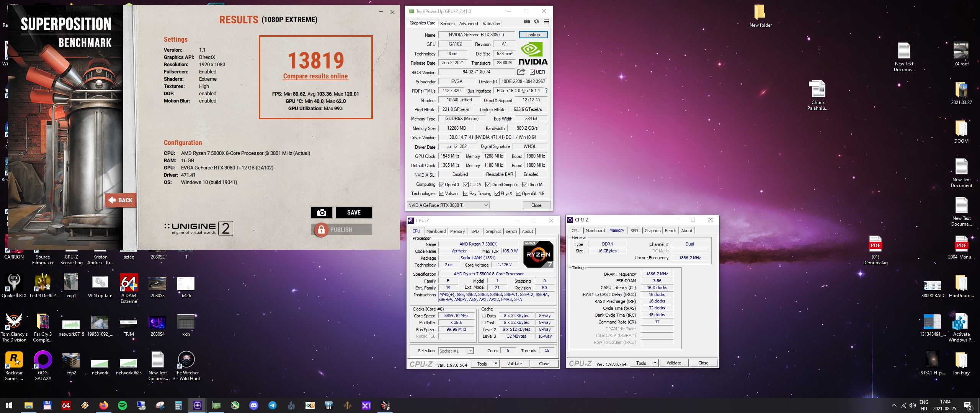
Task: Click BIOS share/export arrow in GPU-Z
Action: pyautogui.click(x=521, y=72)
